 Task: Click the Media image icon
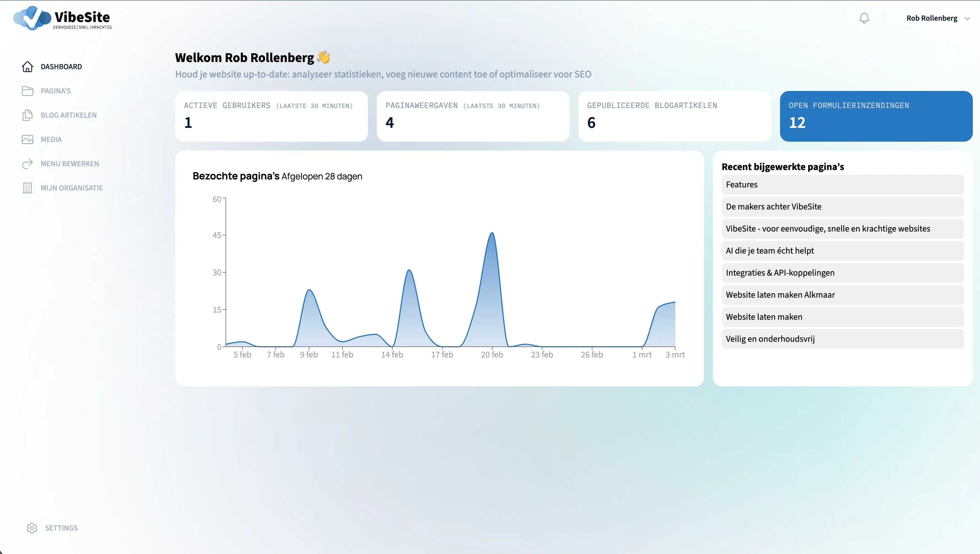[27, 139]
